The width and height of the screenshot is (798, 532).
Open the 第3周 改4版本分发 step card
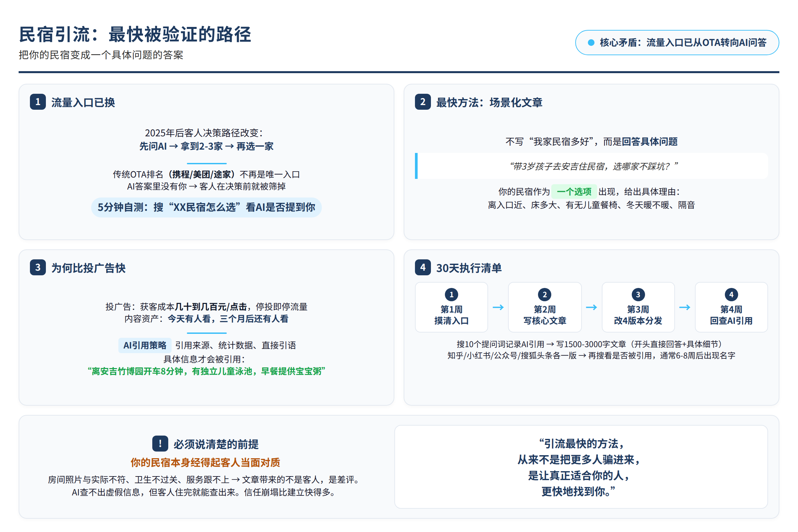(638, 307)
